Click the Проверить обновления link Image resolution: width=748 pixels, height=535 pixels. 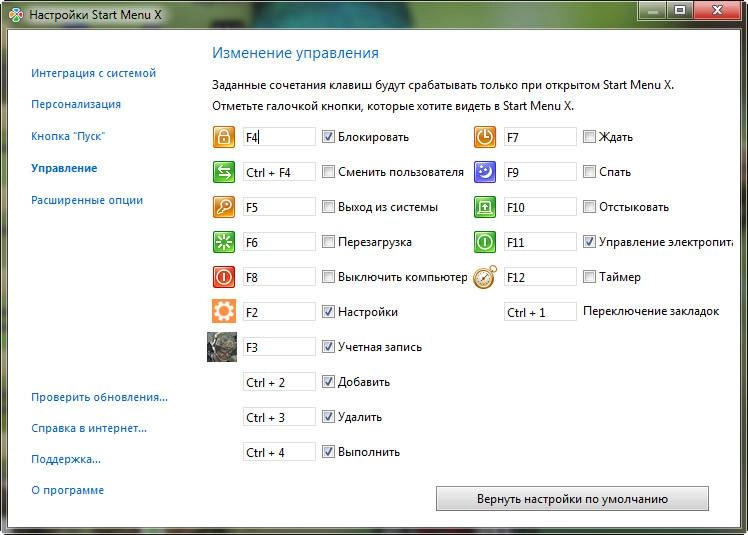pyautogui.click(x=99, y=397)
